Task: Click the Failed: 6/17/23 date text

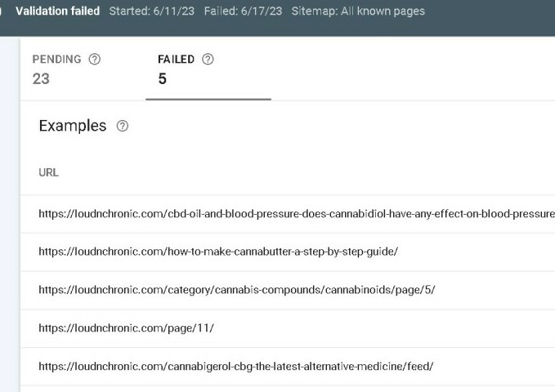Action: 243,11
